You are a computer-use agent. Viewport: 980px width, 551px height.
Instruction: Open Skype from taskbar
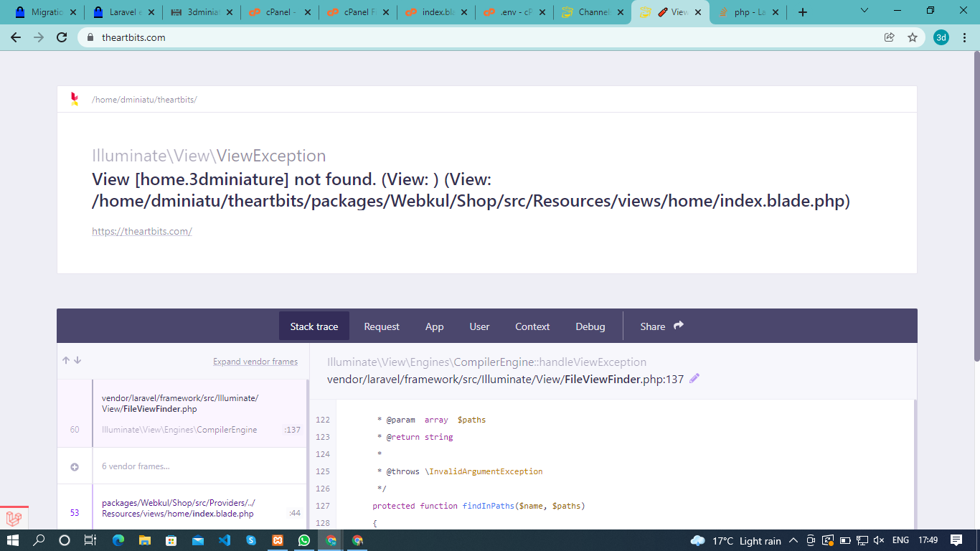pos(250,540)
